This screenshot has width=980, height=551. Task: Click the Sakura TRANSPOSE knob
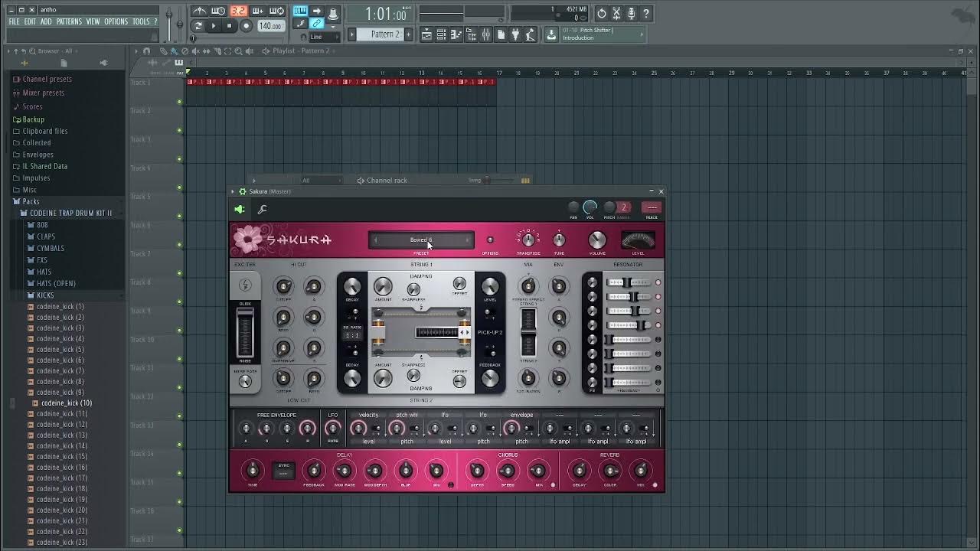point(528,240)
